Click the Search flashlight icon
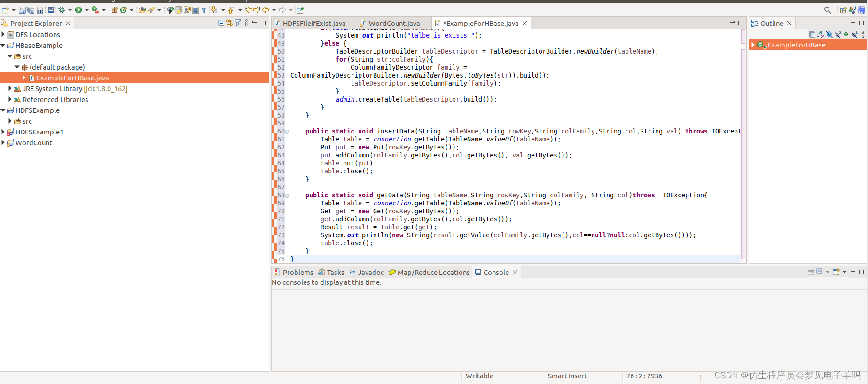This screenshot has height=384, width=868. tap(151, 10)
